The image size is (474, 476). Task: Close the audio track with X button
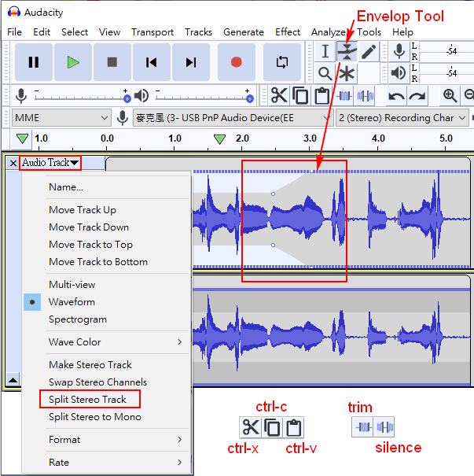click(x=12, y=164)
